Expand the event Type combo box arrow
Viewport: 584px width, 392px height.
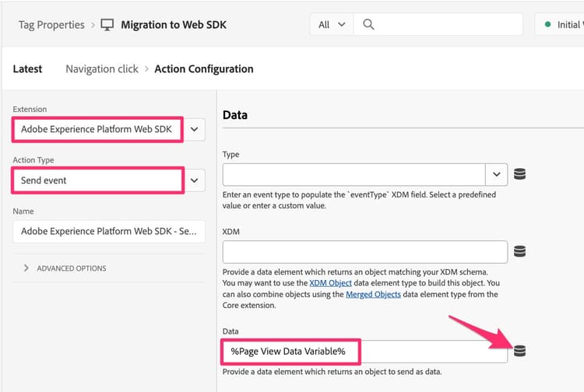pos(497,174)
